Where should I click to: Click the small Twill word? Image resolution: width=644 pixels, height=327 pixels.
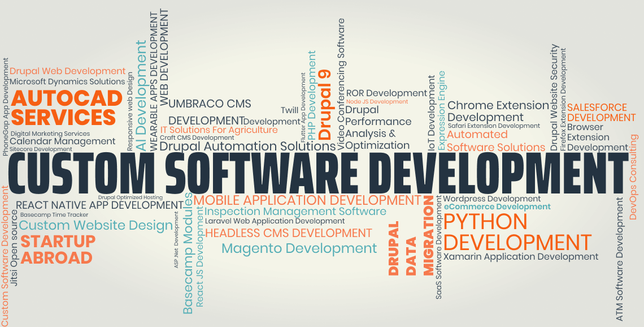tap(289, 110)
